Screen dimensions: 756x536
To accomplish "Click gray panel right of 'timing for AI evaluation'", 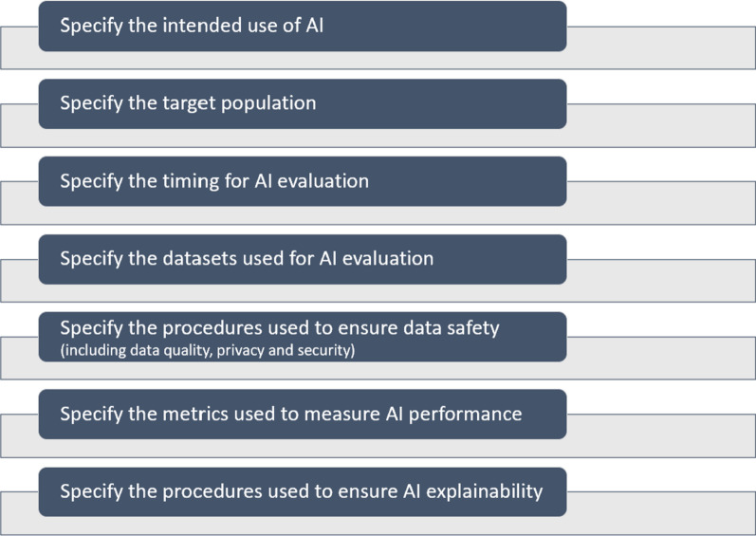I will [x=661, y=203].
